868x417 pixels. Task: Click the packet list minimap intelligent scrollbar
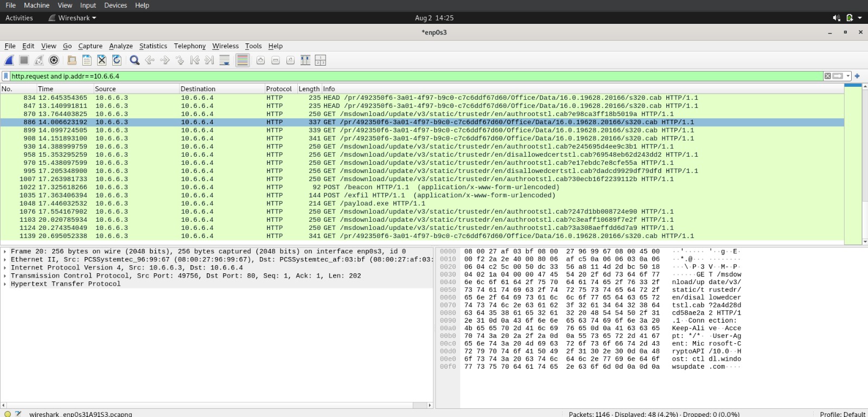853,164
